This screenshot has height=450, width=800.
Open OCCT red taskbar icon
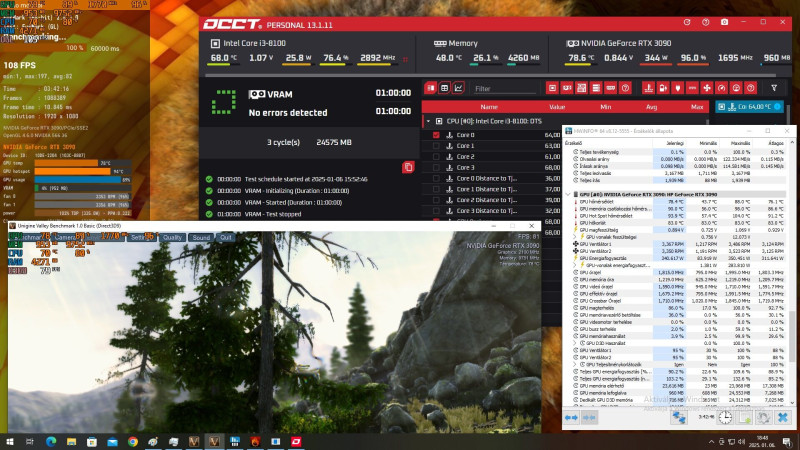click(296, 441)
